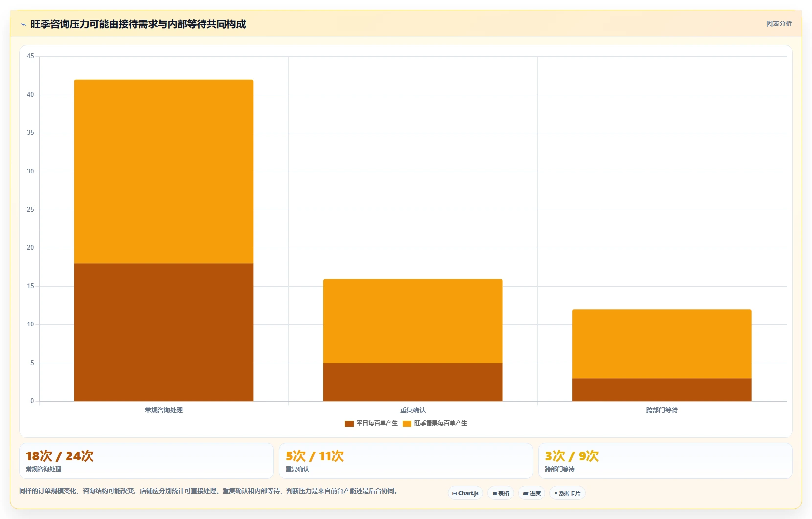The height and width of the screenshot is (519, 812).
Task: Select the 进度 pill
Action: click(x=532, y=493)
